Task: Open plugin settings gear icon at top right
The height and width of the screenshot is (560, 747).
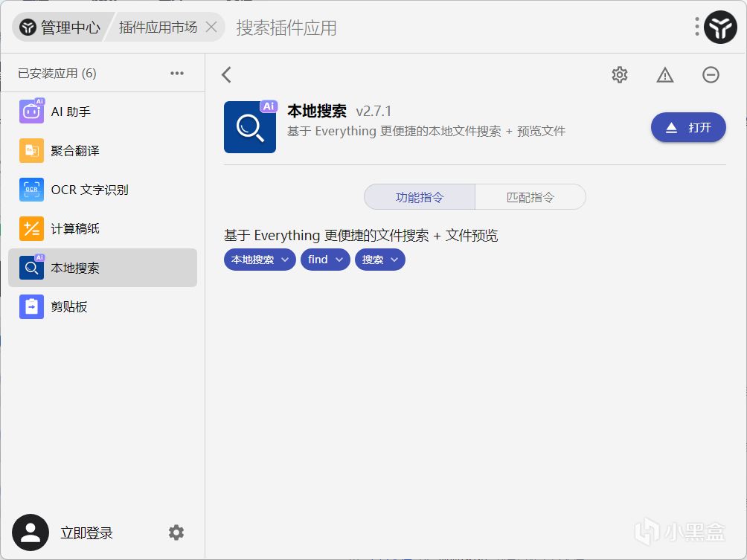Action: click(x=619, y=75)
